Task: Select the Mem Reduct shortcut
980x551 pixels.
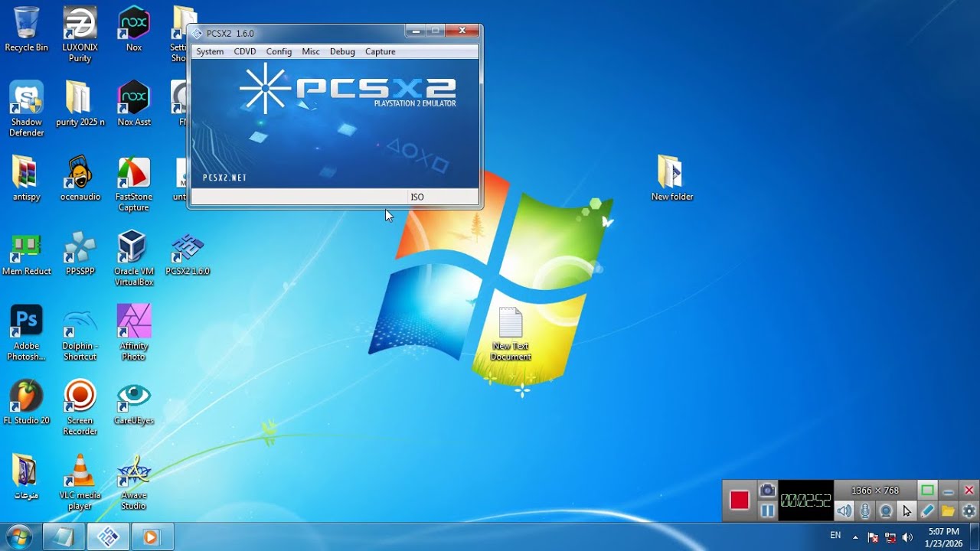Action: tap(26, 253)
